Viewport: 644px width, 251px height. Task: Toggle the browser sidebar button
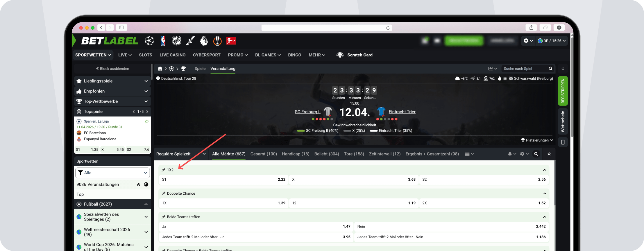(x=121, y=28)
